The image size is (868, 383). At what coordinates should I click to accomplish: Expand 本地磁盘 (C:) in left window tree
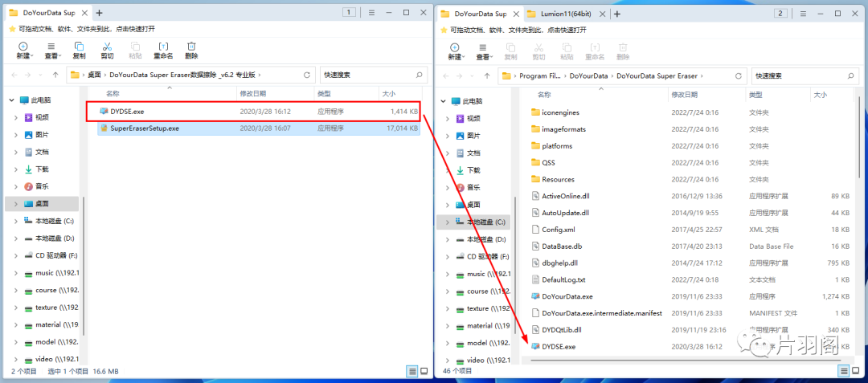18,221
